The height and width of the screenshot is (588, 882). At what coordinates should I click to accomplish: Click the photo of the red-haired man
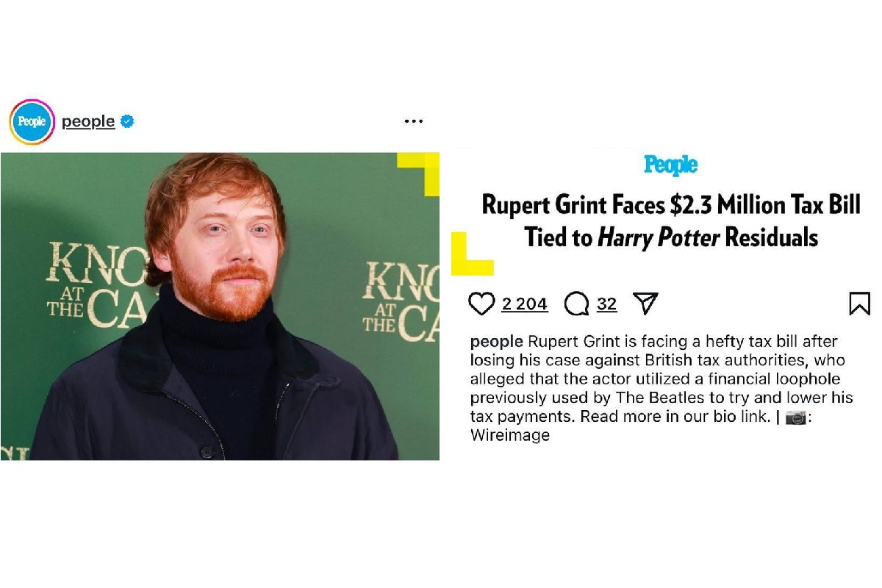point(220,306)
